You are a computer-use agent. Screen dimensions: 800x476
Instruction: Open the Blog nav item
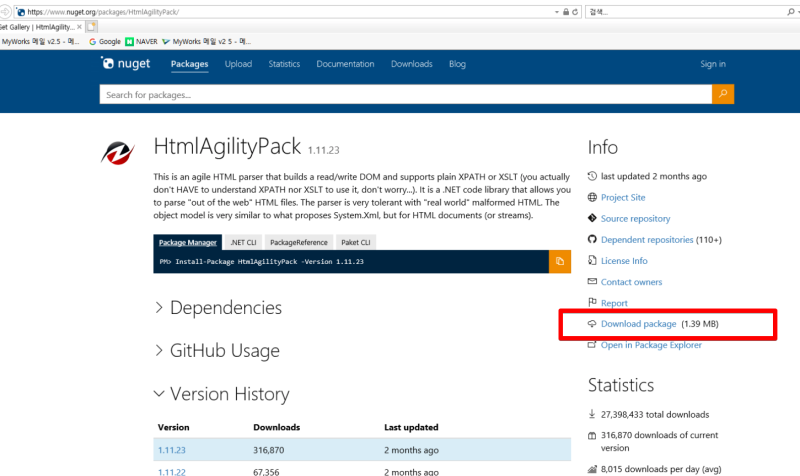pyautogui.click(x=457, y=64)
